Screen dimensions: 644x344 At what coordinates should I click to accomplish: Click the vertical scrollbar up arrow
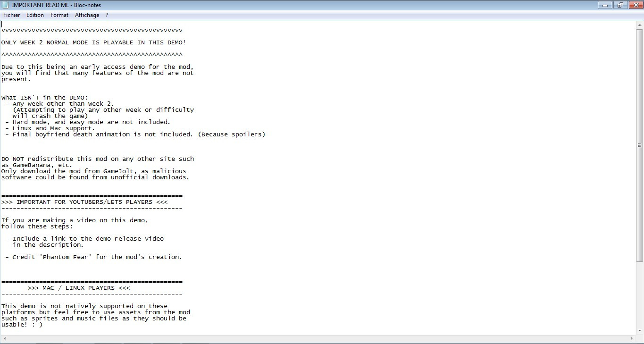[x=640, y=25]
